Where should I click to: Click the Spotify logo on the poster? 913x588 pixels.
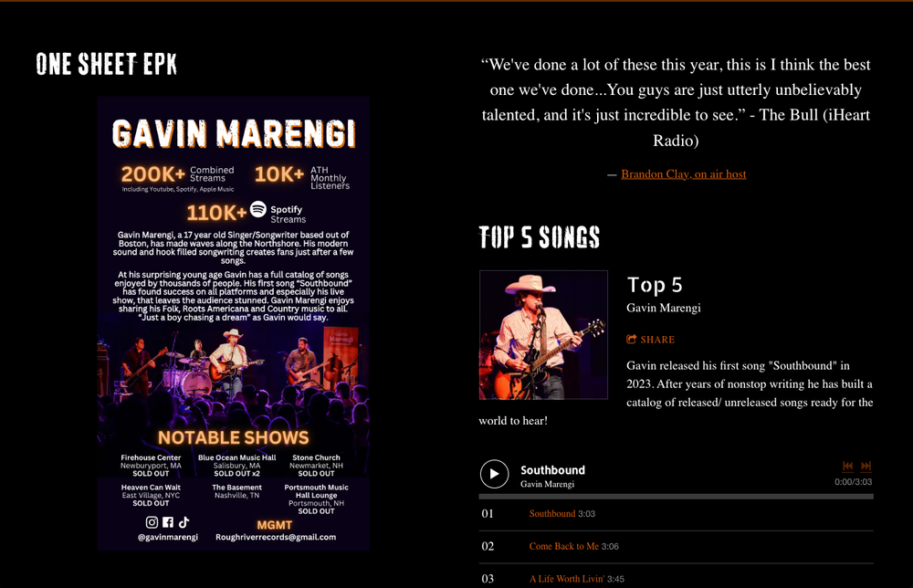pos(258,209)
